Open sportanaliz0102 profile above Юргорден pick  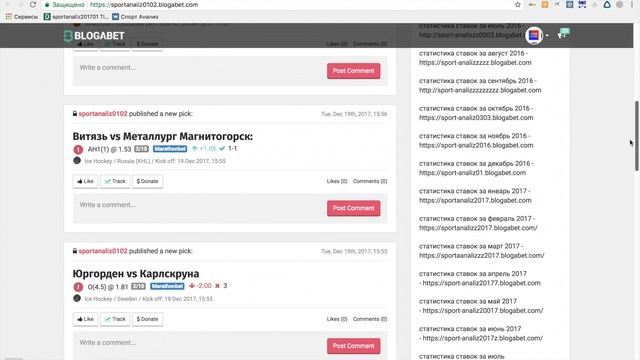(103, 251)
